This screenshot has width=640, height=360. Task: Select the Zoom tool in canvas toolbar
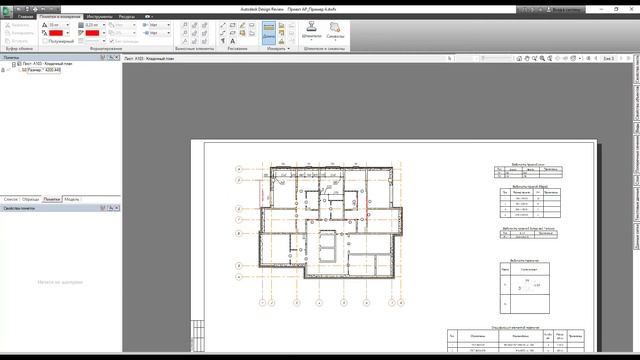coord(534,58)
